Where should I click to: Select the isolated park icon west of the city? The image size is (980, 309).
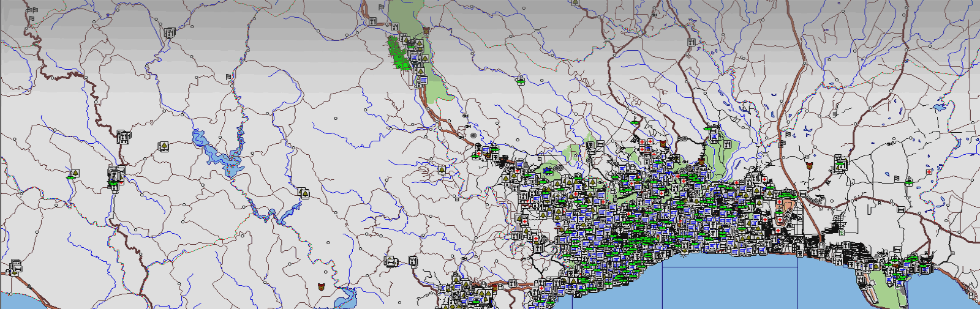[442, 169]
